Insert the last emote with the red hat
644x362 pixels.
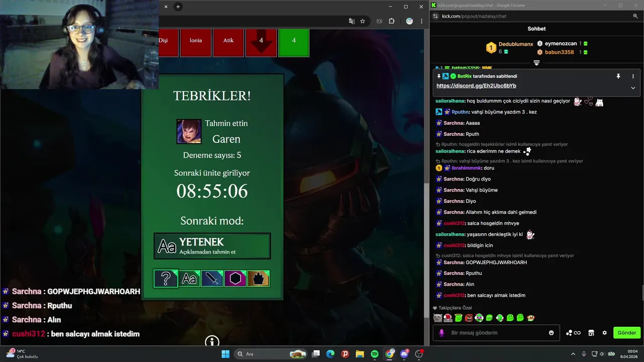point(530,318)
